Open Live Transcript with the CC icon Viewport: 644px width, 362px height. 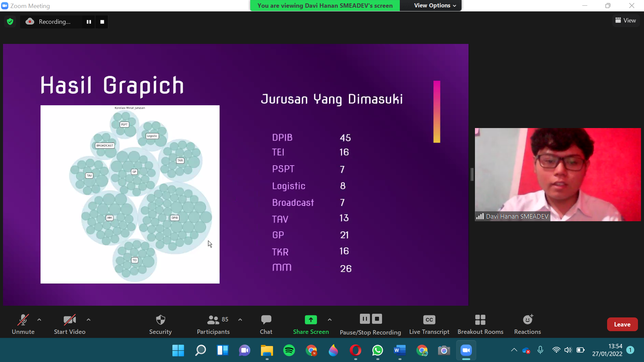pos(429,323)
